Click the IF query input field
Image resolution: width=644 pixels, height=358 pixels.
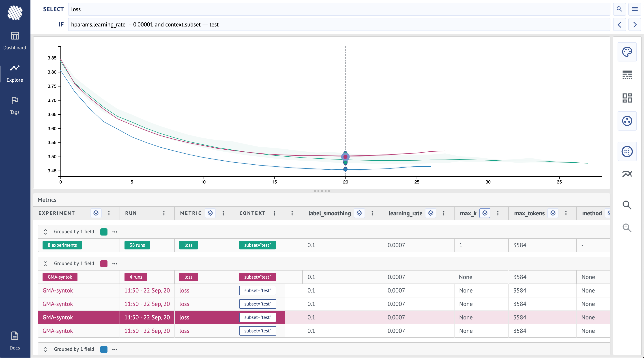tap(339, 24)
